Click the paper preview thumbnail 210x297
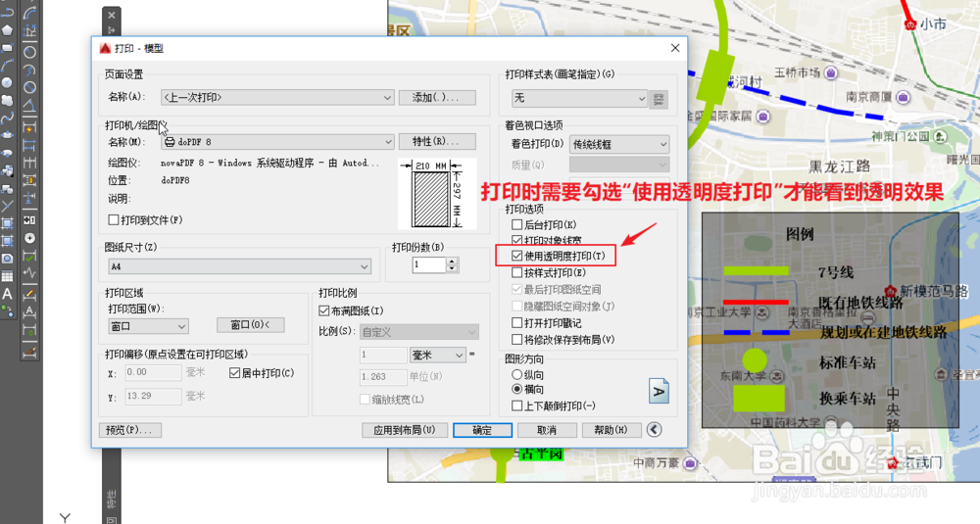This screenshot has width=980, height=524. pos(437,193)
